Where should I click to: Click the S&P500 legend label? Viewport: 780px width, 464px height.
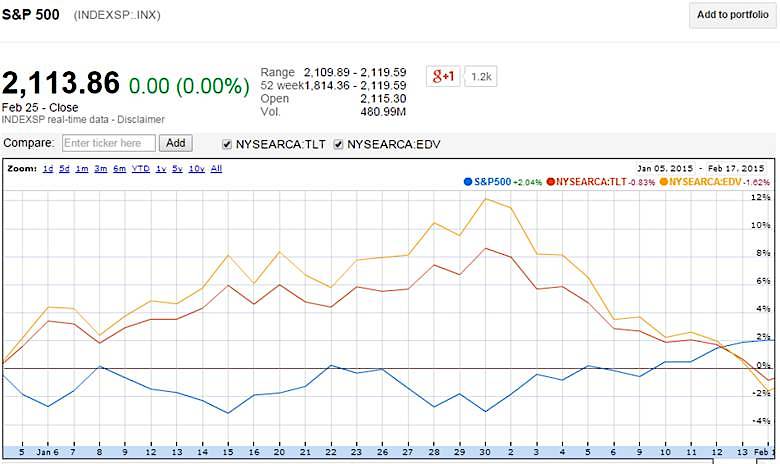coord(492,182)
